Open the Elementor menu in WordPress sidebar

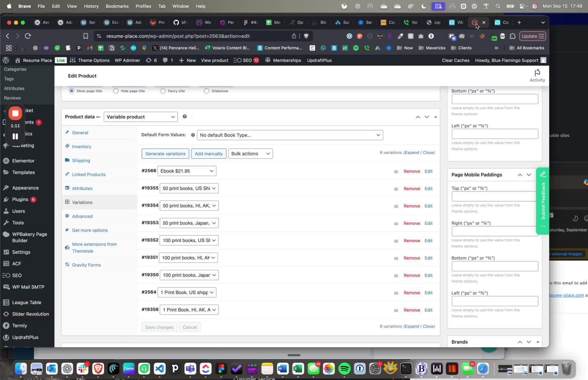point(23,161)
